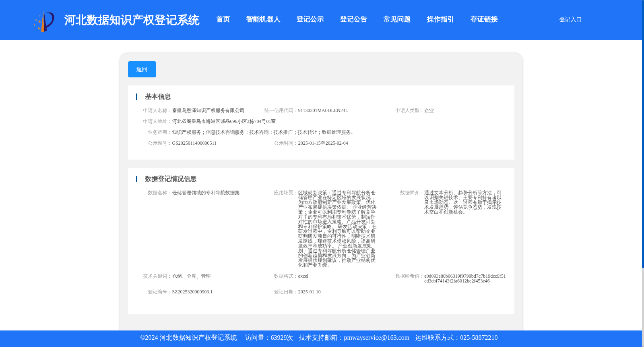Select data format value excel

[303, 276]
